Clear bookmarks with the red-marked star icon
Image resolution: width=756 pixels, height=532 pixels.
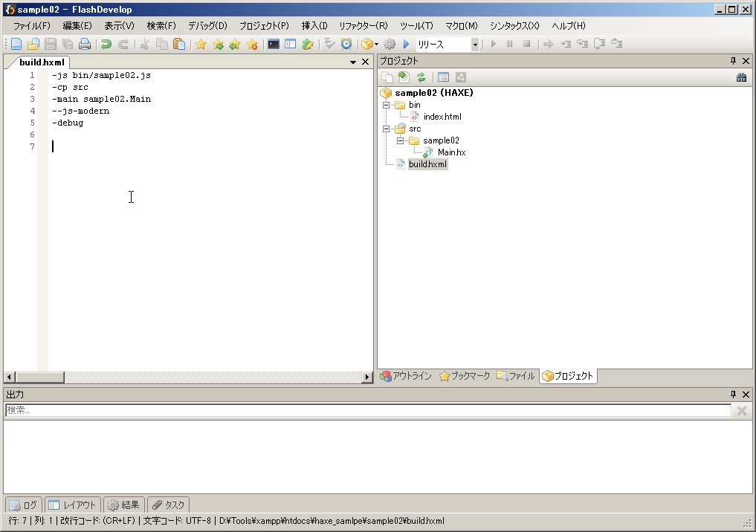pos(252,45)
